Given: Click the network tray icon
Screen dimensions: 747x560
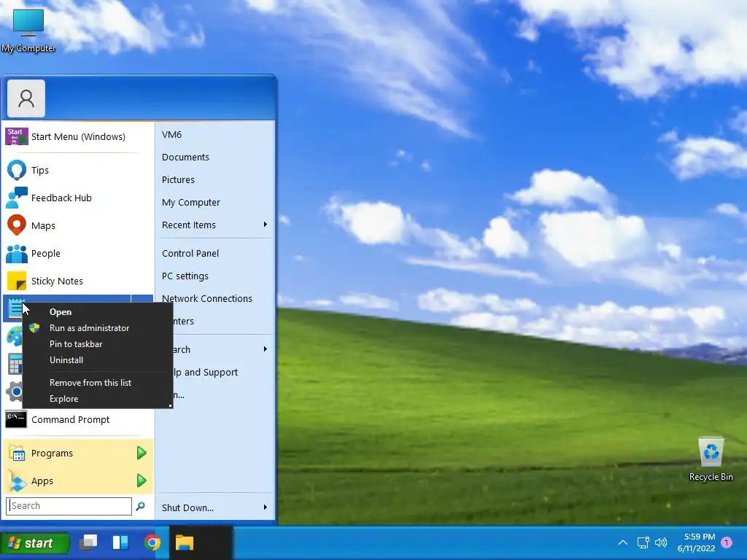Looking at the screenshot, I should (643, 542).
